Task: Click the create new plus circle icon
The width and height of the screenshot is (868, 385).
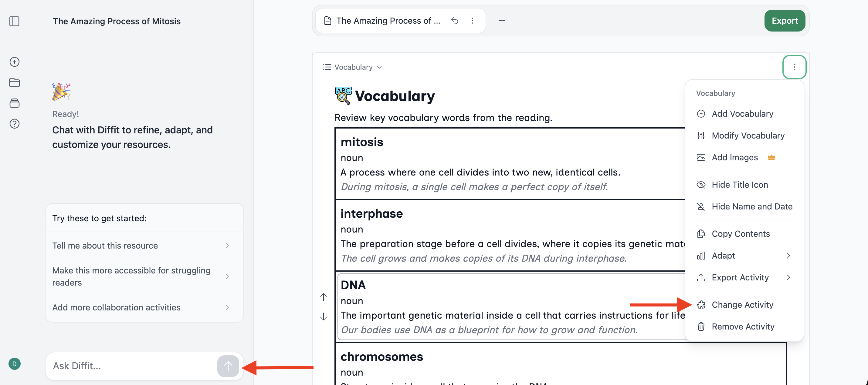Action: pyautogui.click(x=15, y=62)
